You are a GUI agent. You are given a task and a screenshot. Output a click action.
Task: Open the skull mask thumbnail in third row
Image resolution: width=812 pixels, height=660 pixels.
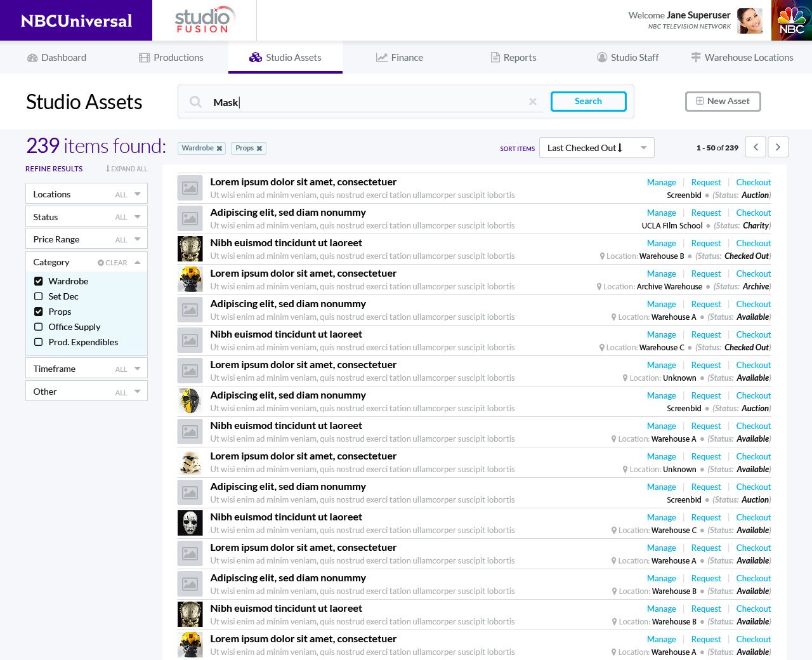click(x=190, y=249)
